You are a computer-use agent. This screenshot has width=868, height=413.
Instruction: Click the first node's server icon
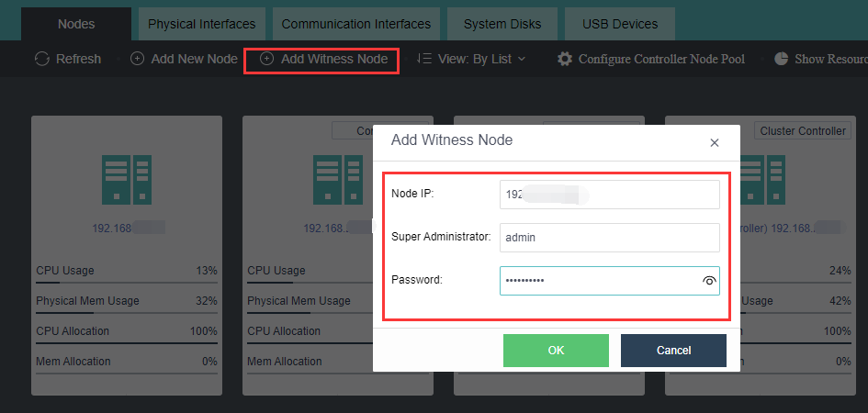coord(127,180)
